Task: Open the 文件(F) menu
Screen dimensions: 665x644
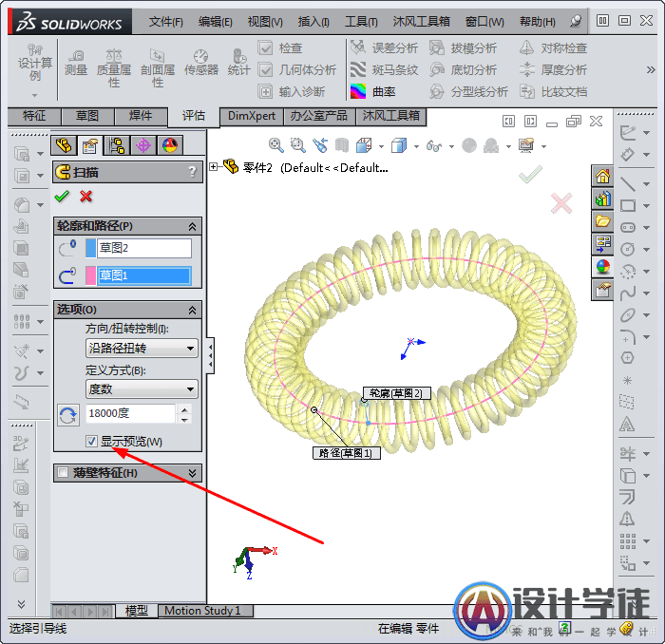Action: [x=166, y=21]
